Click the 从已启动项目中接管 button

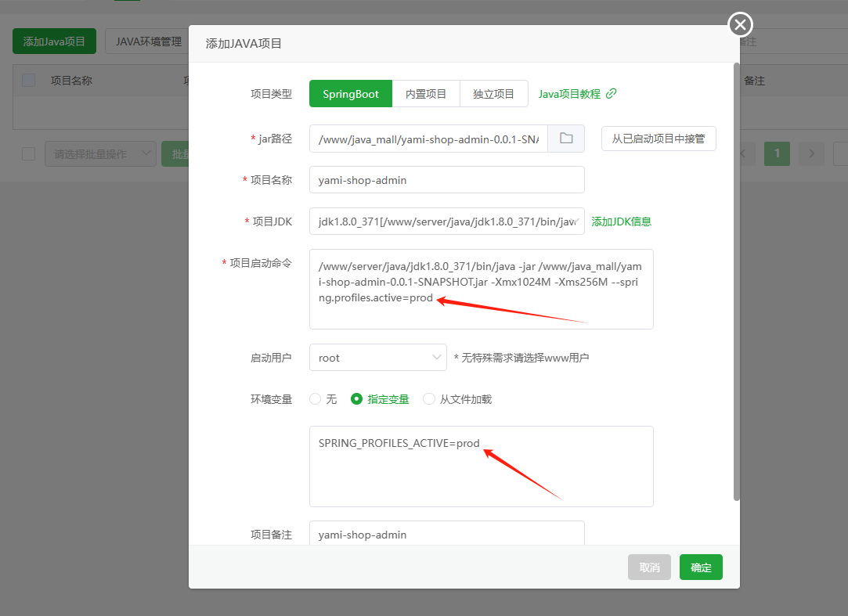coord(659,138)
